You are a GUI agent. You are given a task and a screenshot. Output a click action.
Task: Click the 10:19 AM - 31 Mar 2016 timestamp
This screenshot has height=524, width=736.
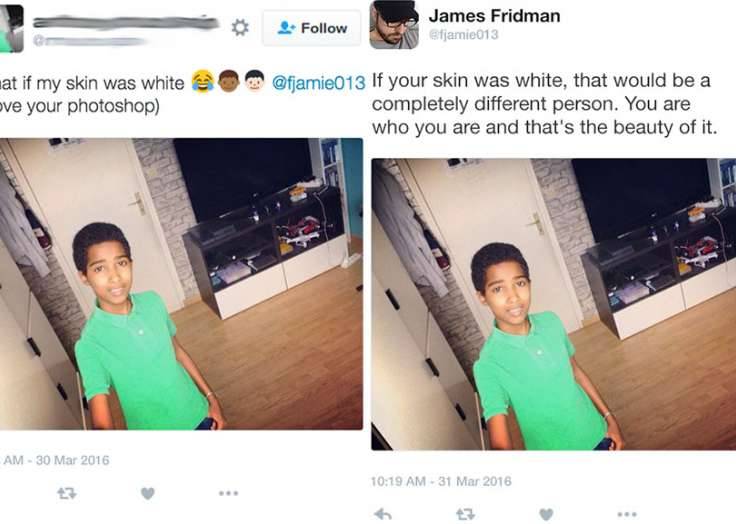pyautogui.click(x=441, y=481)
